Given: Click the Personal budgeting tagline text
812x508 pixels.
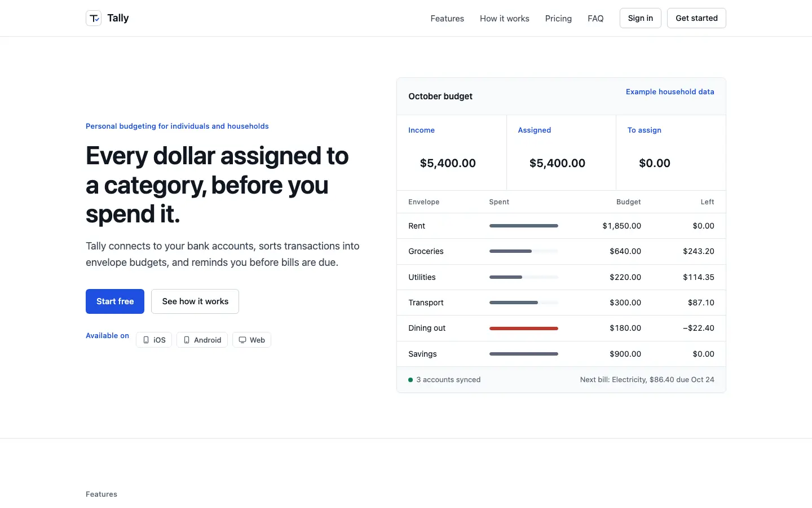Looking at the screenshot, I should click(177, 126).
